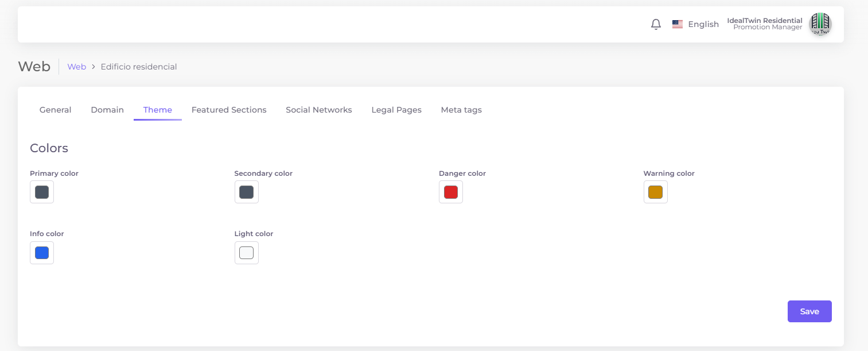The height and width of the screenshot is (351, 868).
Task: Open the Domain tab
Action: click(x=107, y=110)
